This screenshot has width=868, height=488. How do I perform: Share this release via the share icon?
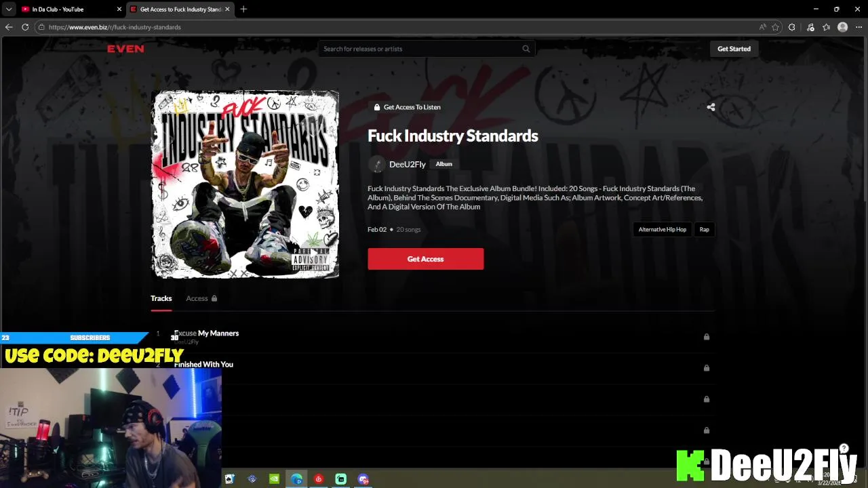coord(711,107)
